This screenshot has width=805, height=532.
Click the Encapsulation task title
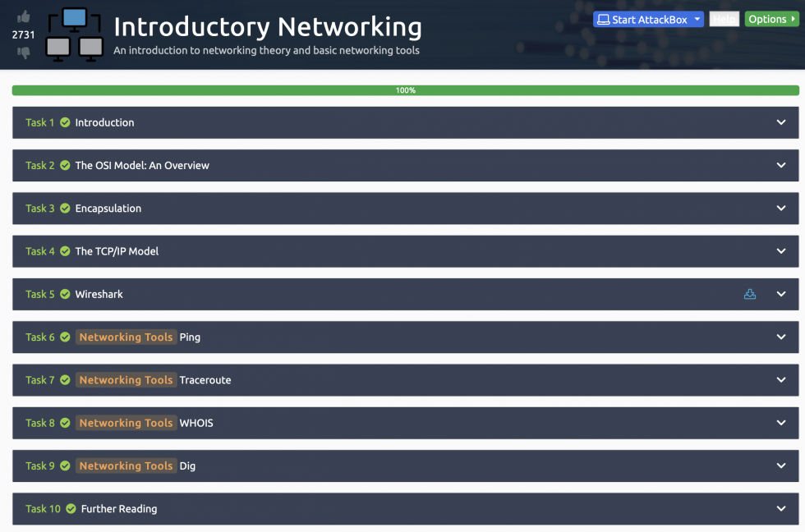108,209
